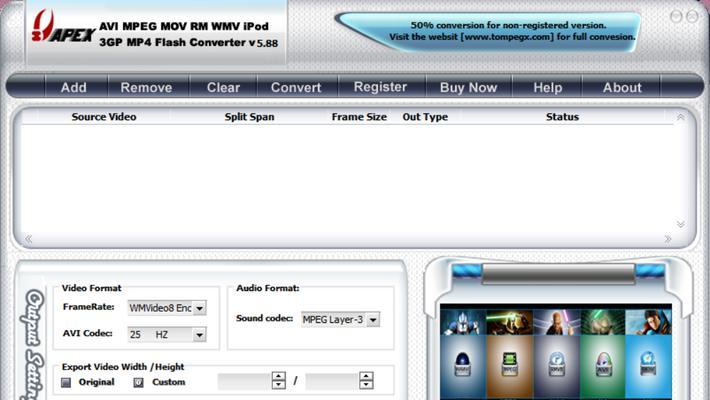Increase export width with up arrow
This screenshot has width=710, height=400.
(278, 376)
